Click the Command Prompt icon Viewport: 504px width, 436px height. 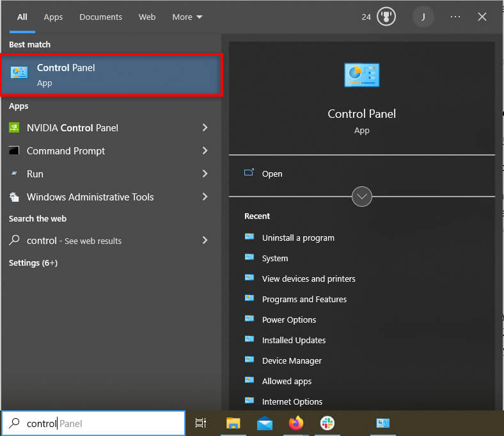[x=14, y=151]
